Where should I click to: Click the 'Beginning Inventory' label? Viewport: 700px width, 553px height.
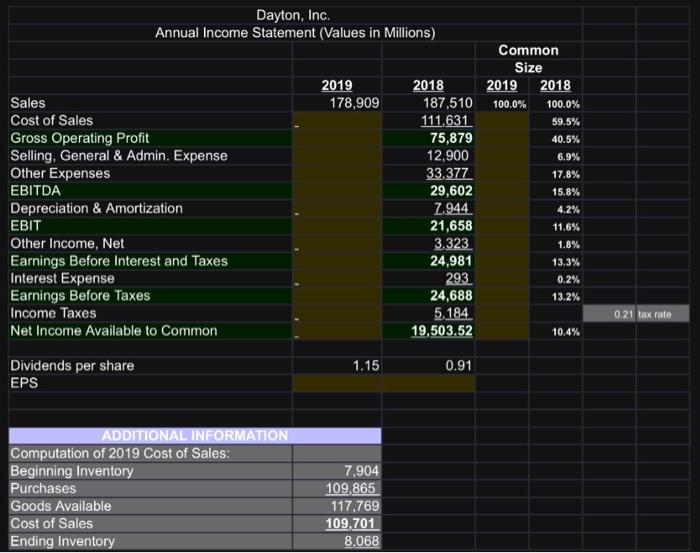pyautogui.click(x=72, y=471)
